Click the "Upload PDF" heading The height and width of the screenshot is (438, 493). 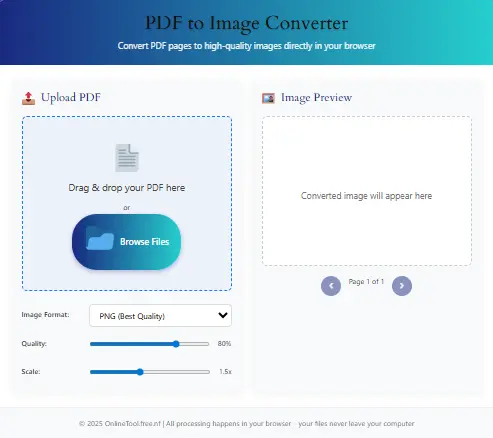[x=71, y=97]
